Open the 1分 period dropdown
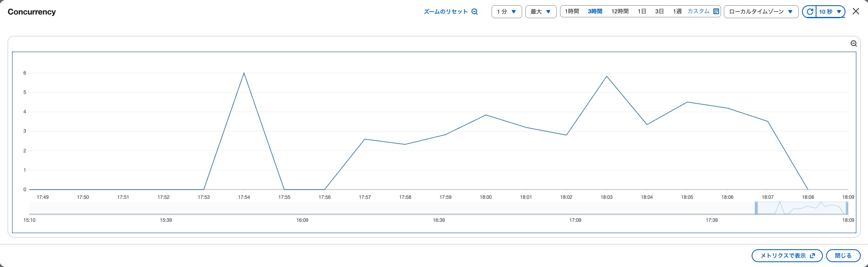Image resolution: width=868 pixels, height=267 pixels. tap(506, 12)
